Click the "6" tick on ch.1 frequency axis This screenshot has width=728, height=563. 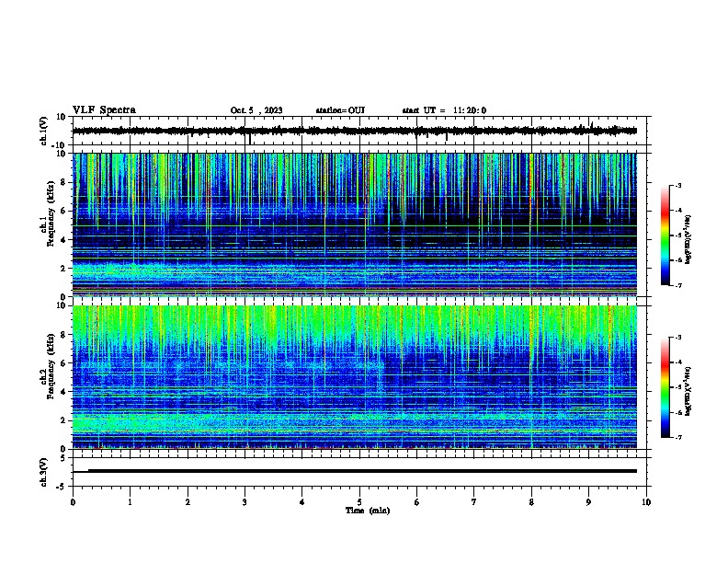64,211
